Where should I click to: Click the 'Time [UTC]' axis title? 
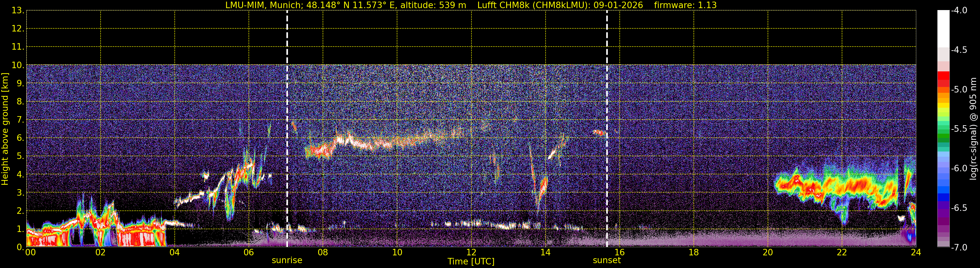(x=471, y=262)
